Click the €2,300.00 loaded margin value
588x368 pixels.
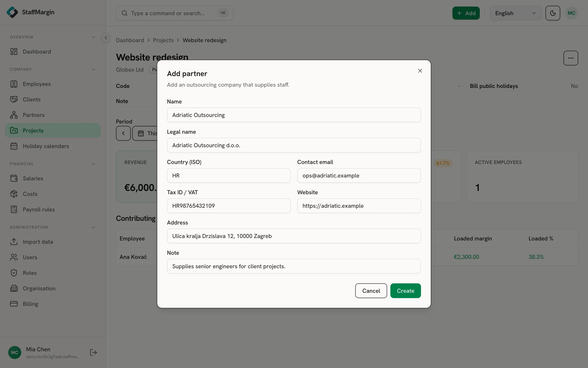tap(467, 257)
